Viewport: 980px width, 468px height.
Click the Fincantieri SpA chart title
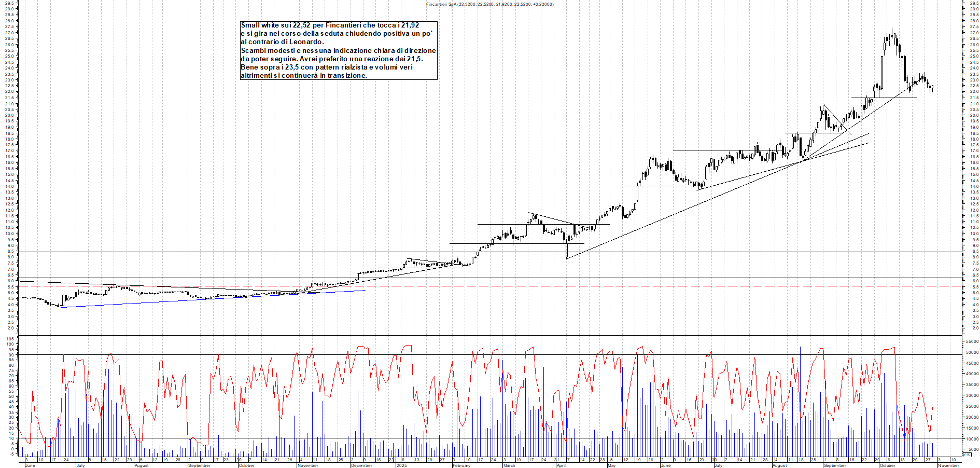click(489, 4)
